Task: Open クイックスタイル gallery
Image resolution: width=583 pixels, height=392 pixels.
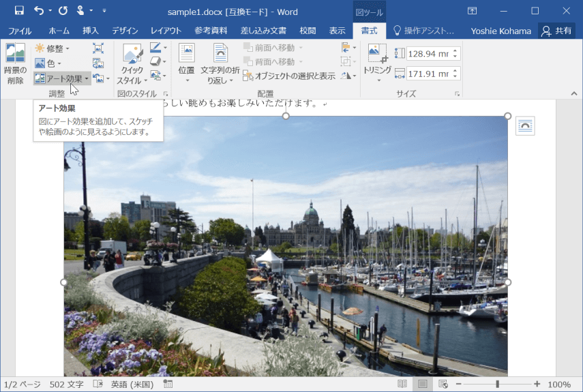Action: tap(132, 63)
